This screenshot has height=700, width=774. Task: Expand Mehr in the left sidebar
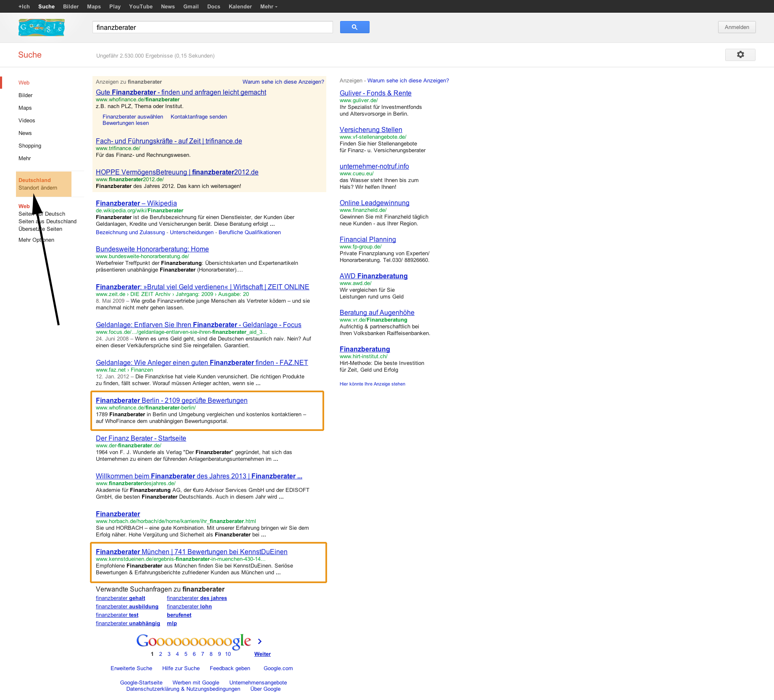click(25, 158)
